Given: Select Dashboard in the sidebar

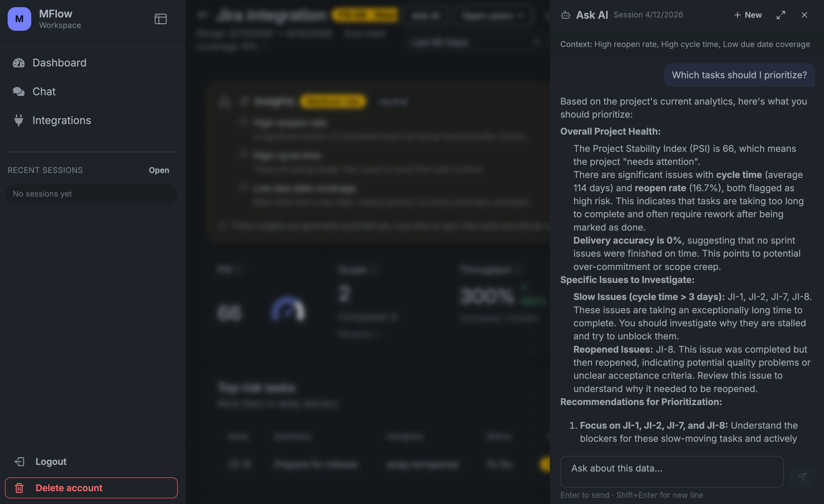Looking at the screenshot, I should tap(60, 63).
